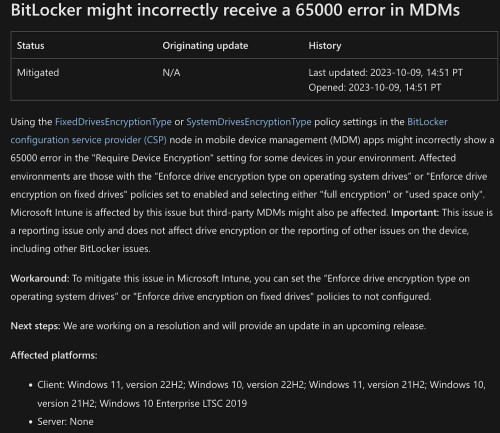The width and height of the screenshot is (500, 433).
Task: Open the SystemDrivesEncryptionType policy link
Action: pos(249,122)
